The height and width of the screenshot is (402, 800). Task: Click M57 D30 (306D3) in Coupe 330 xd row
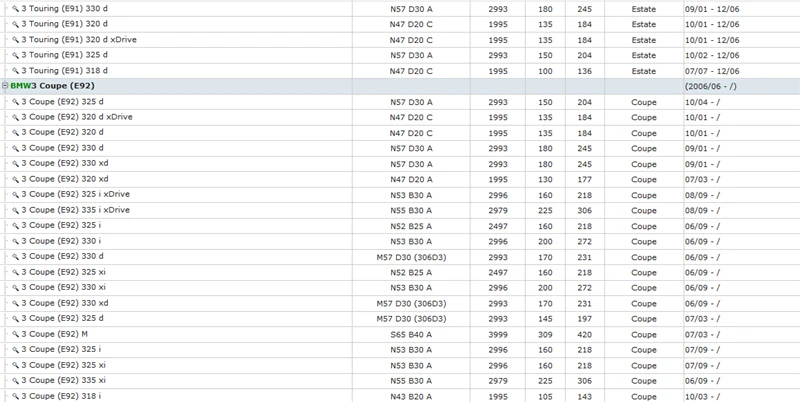click(x=411, y=304)
